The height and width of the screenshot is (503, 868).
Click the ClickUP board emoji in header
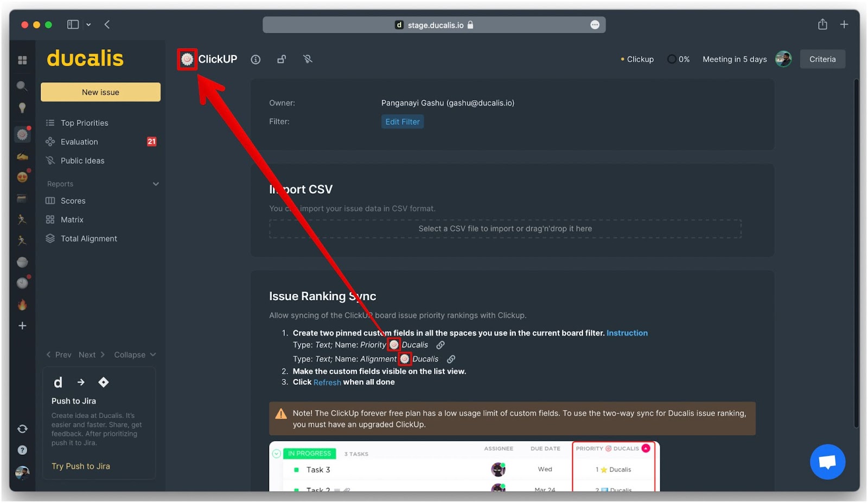(187, 59)
